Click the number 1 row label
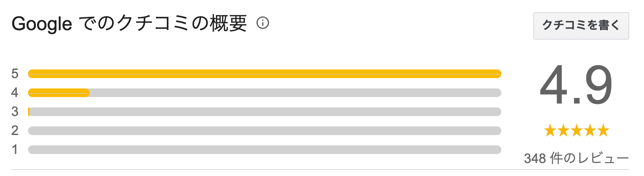 (15, 150)
